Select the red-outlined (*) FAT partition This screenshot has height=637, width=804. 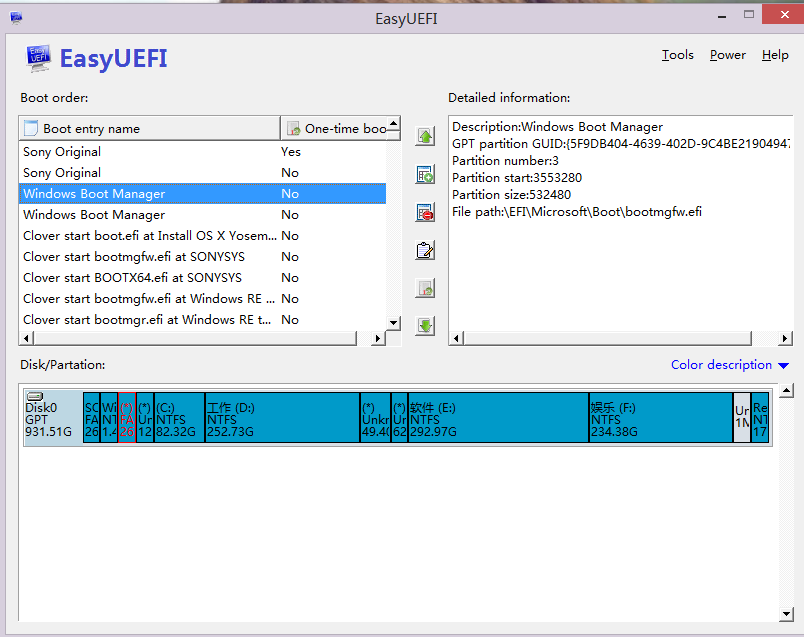point(127,417)
